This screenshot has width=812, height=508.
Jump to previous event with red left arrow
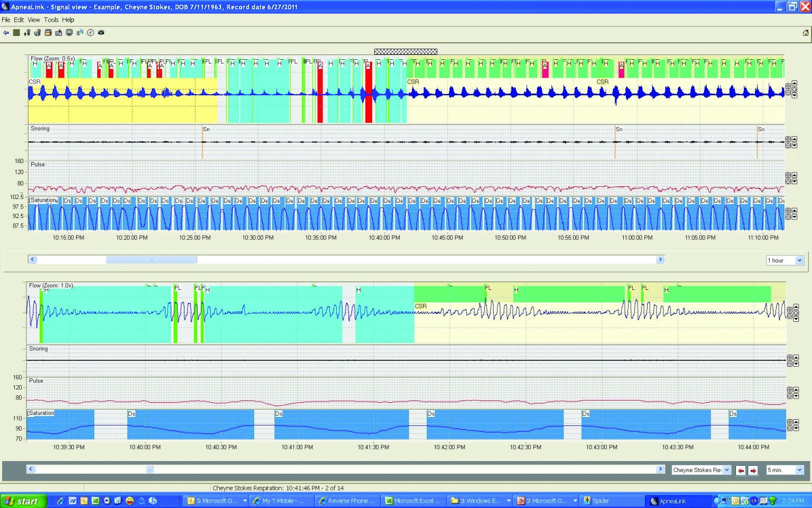pyautogui.click(x=741, y=470)
